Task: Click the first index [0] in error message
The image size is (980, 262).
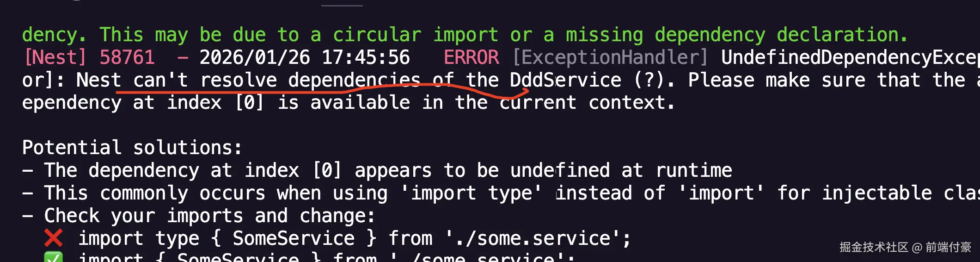Action: (250, 102)
